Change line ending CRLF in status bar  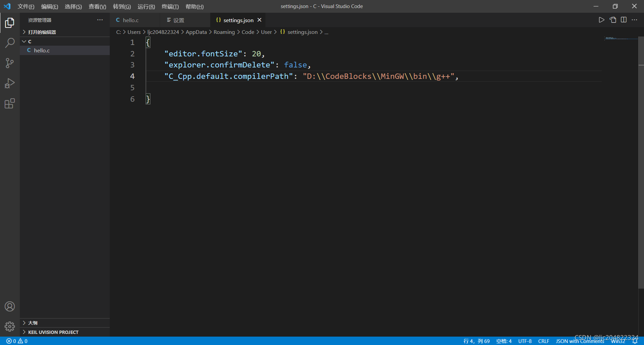pos(544,341)
